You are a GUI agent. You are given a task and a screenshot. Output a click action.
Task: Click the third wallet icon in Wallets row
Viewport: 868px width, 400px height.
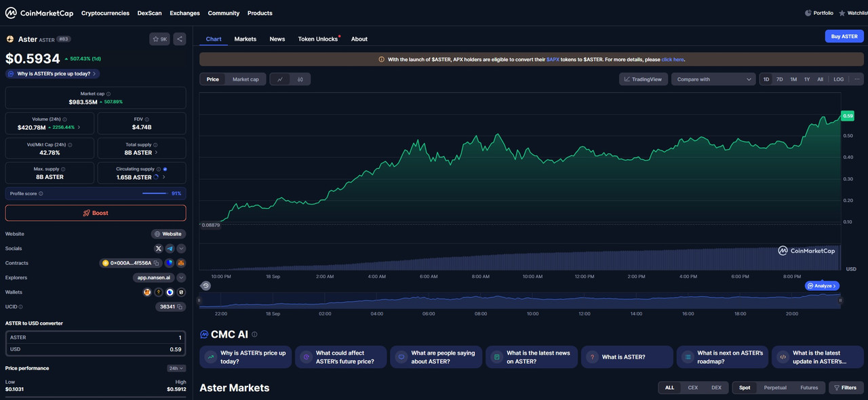[170, 292]
